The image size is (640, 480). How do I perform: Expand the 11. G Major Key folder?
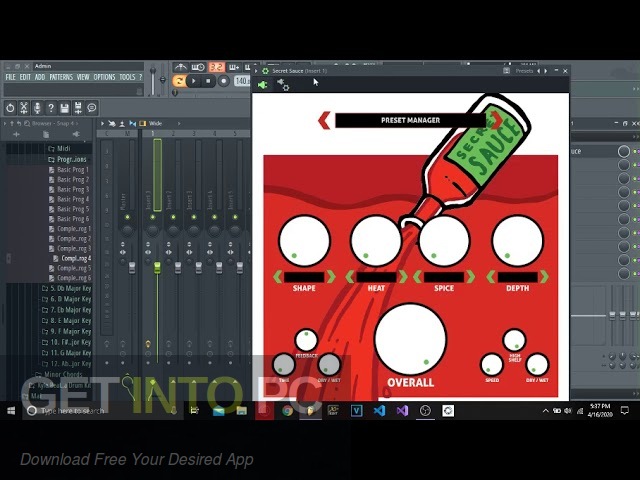coord(67,353)
